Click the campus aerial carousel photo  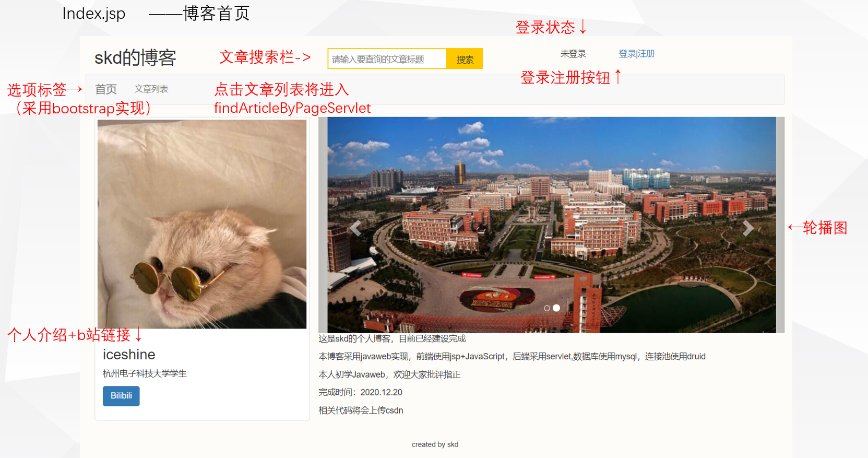point(552,225)
